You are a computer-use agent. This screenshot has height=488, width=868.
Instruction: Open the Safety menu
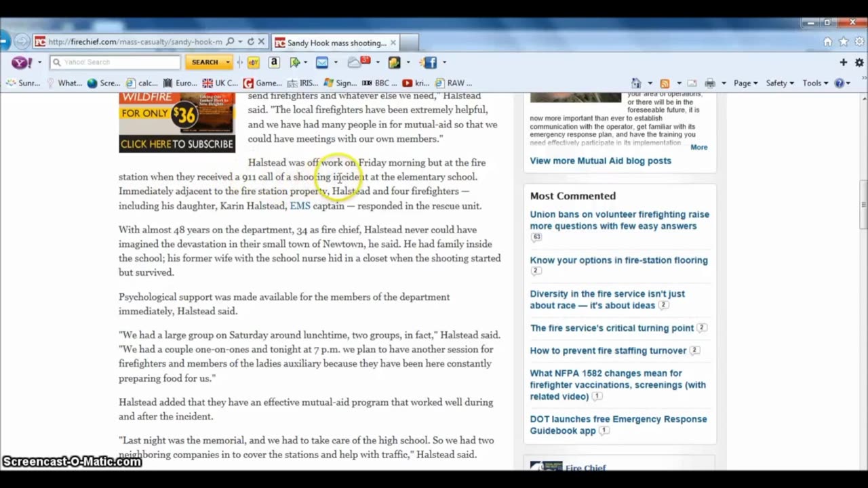[780, 83]
